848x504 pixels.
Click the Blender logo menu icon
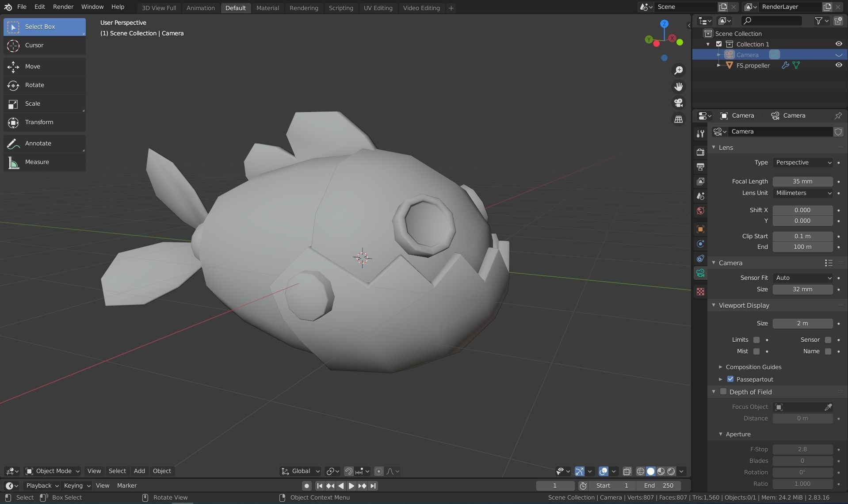click(8, 7)
